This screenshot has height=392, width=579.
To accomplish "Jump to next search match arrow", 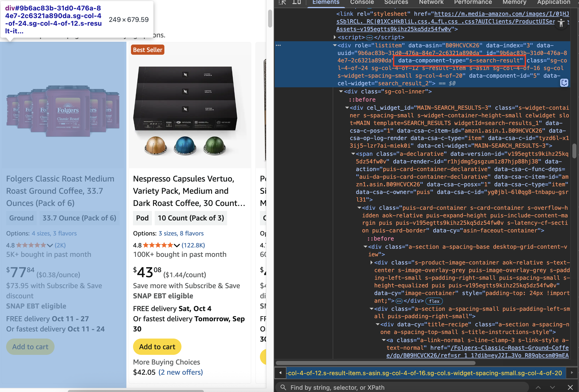I will [552, 387].
